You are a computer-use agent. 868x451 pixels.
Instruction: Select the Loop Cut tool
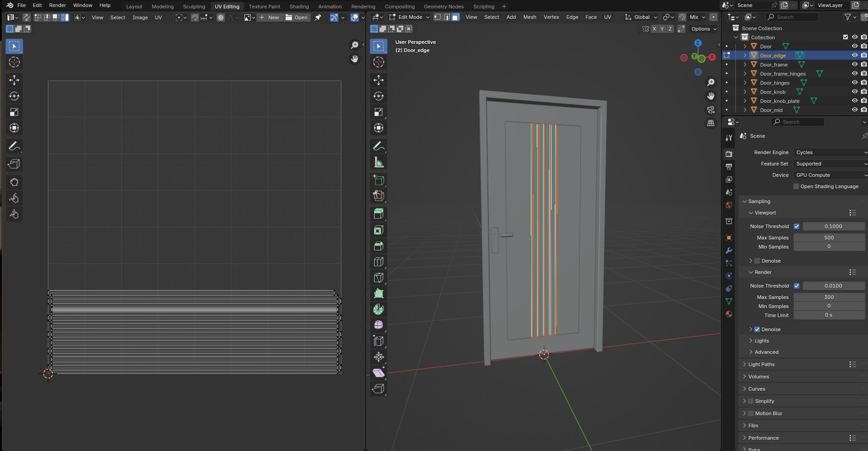tap(378, 261)
